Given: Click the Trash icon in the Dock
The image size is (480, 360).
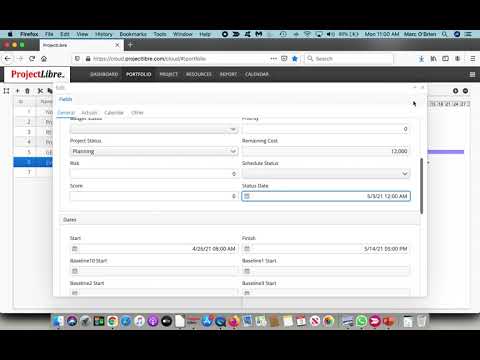Looking at the screenshot, I should pos(421,321).
